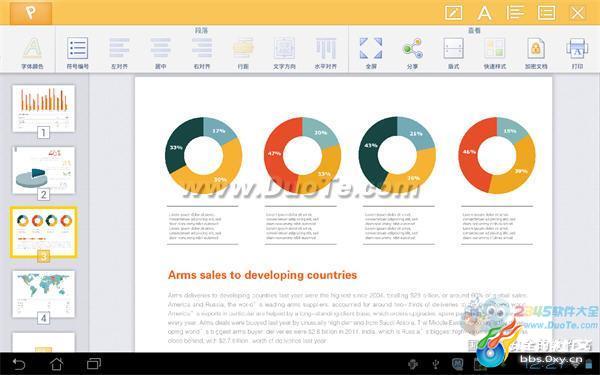
Task: Apply right alignment (右对齐)
Action: pos(202,52)
